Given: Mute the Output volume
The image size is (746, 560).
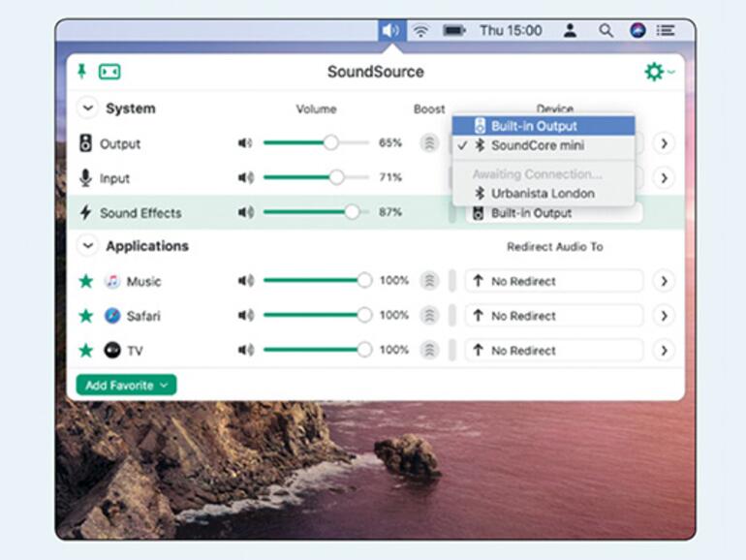Looking at the screenshot, I should click(x=245, y=142).
